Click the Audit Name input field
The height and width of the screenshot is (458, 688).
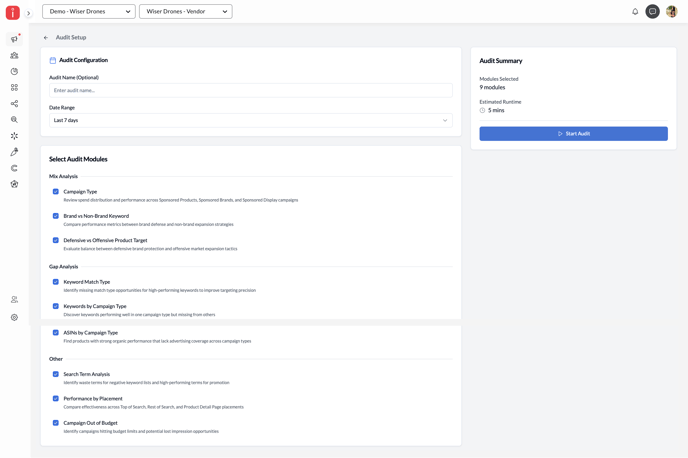tap(250, 90)
